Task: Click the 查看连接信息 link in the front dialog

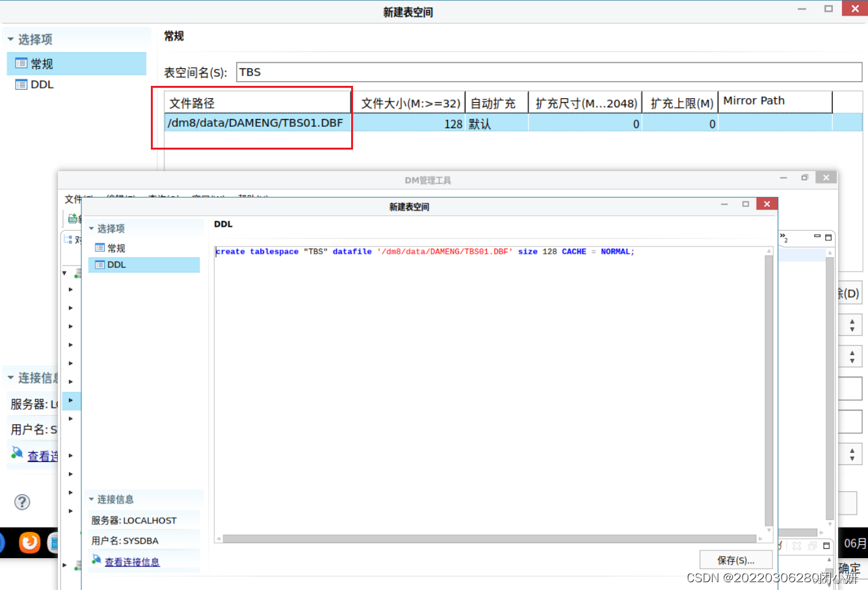Action: pos(132,562)
